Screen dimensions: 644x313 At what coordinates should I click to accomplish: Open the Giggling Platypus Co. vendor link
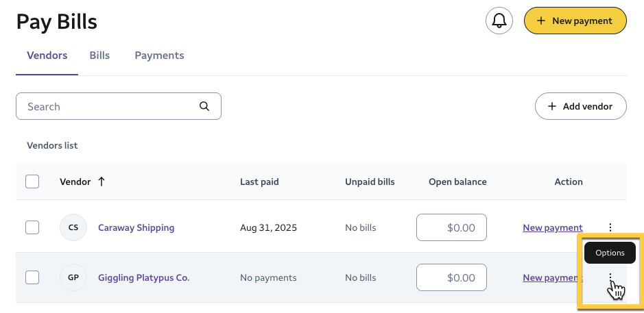pyautogui.click(x=143, y=277)
